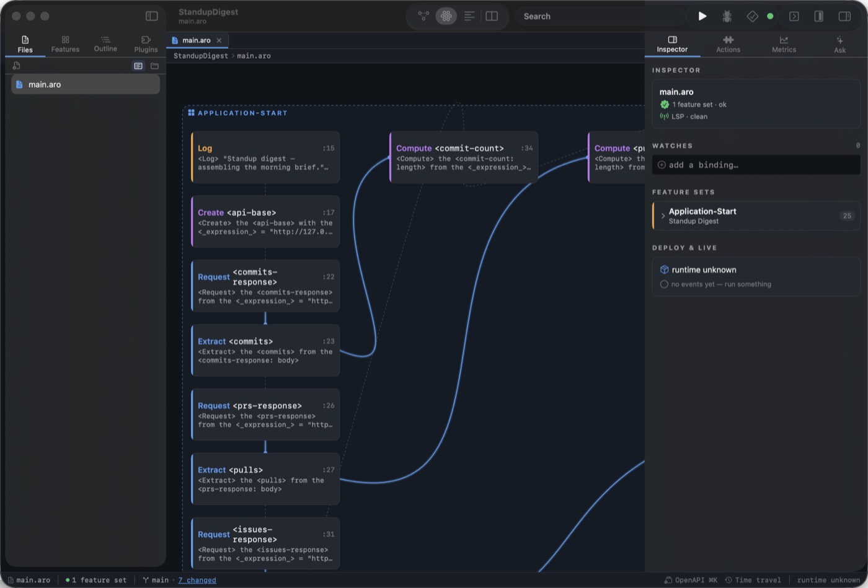
Task: Click StandupDigest in the breadcrumb
Action: tap(200, 56)
